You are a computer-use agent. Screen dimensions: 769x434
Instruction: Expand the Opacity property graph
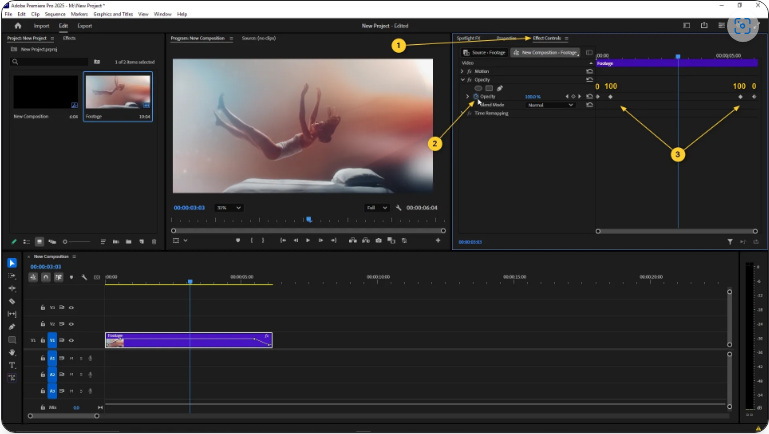[x=467, y=97]
